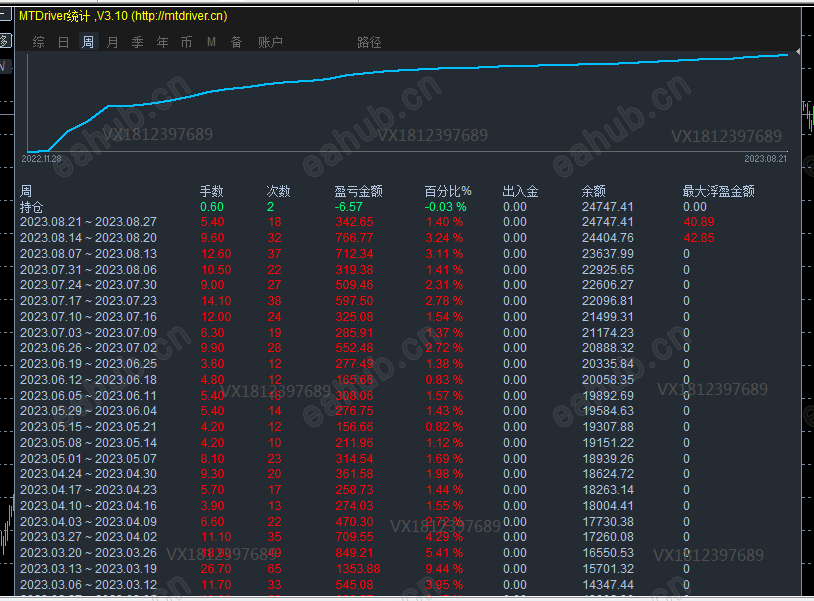Select week row 2023.07.10 ~ 2023.07.16
The height and width of the screenshot is (601, 814).
coord(88,317)
